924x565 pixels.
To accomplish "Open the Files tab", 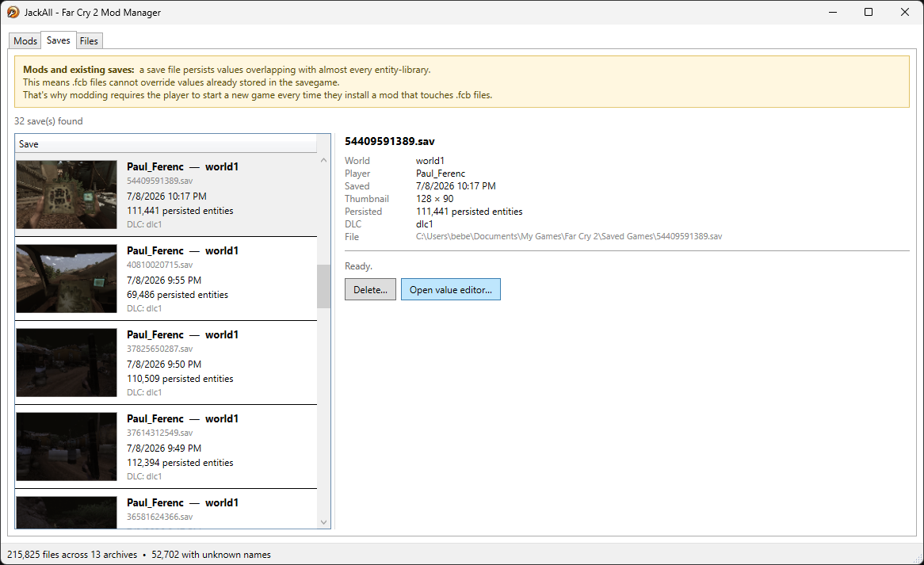I will [x=89, y=40].
